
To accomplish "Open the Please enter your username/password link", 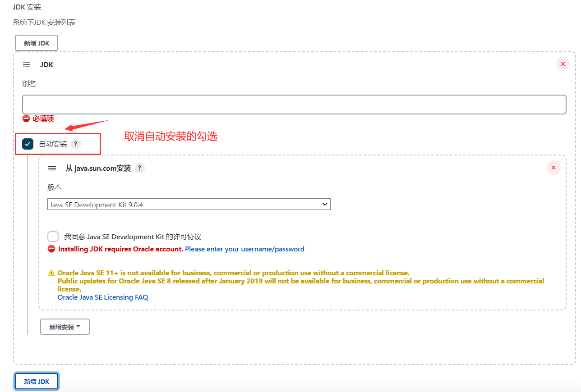I will [x=244, y=249].
